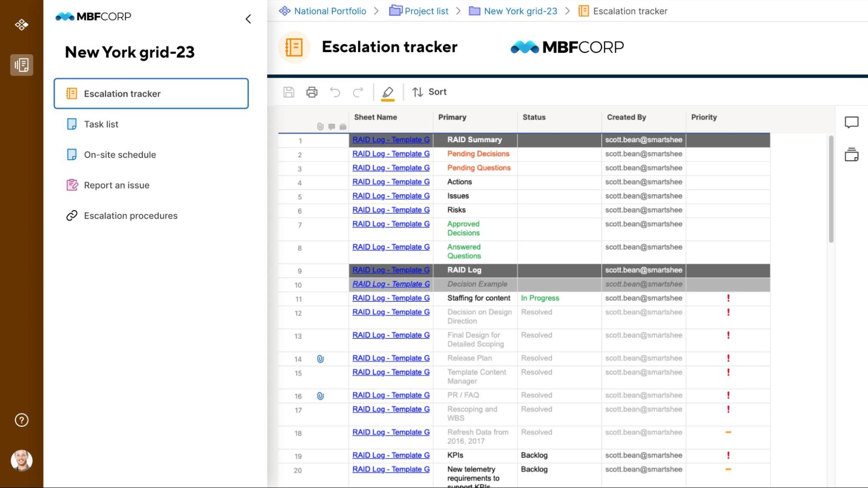Go to National Portfolio via the breadcrumb link
This screenshot has width=868, height=488.
tap(330, 11)
